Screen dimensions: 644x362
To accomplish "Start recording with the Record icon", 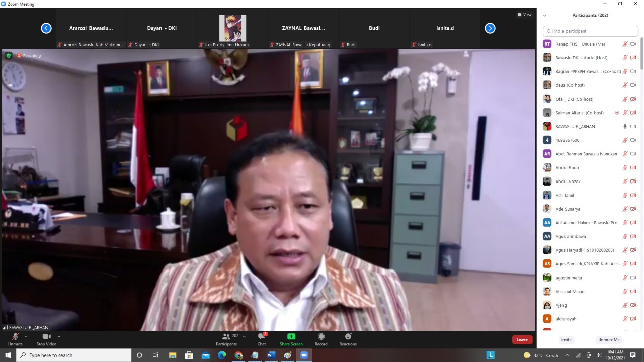I will (321, 337).
